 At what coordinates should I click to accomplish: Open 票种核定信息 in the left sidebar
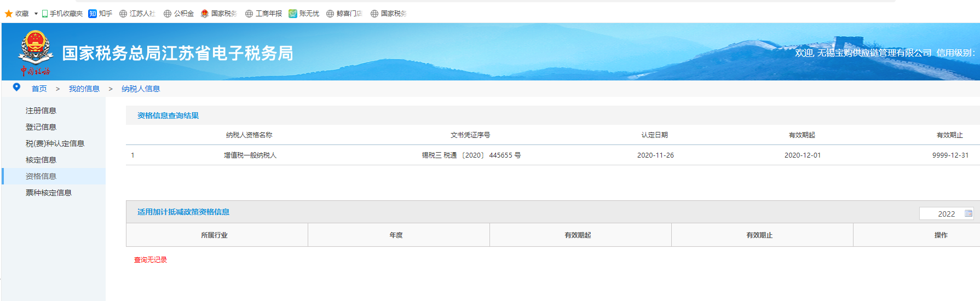(x=49, y=193)
